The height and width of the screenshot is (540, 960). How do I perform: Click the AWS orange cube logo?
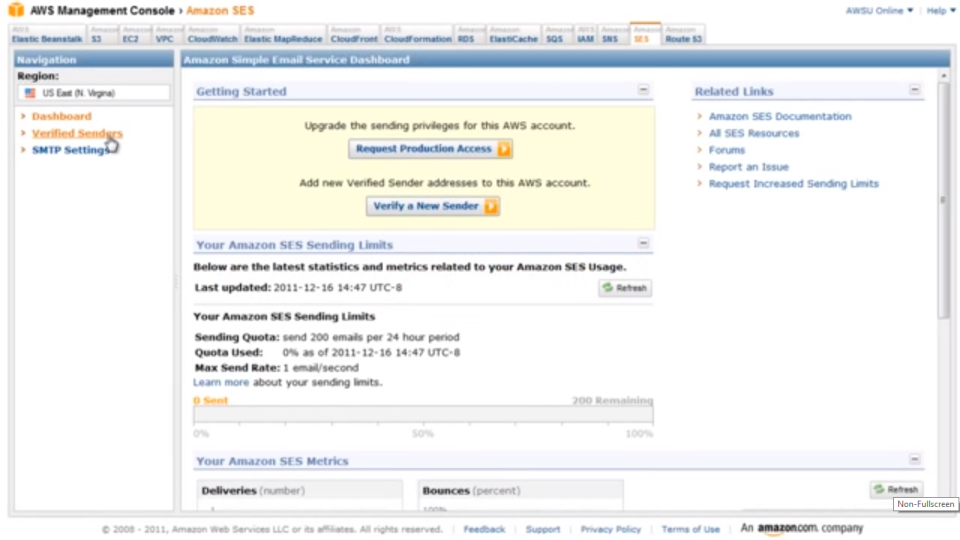tap(16, 10)
